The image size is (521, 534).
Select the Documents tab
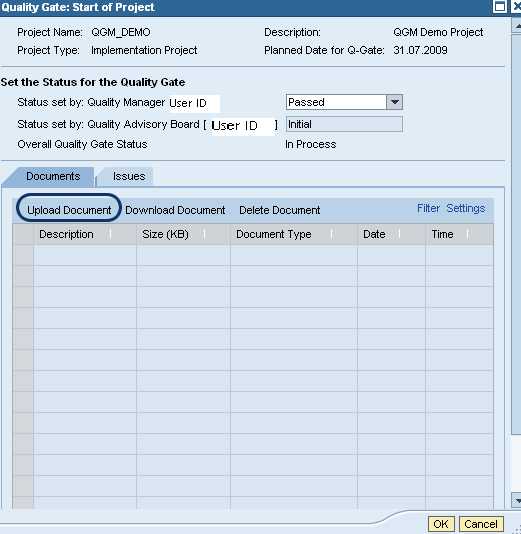coord(53,176)
